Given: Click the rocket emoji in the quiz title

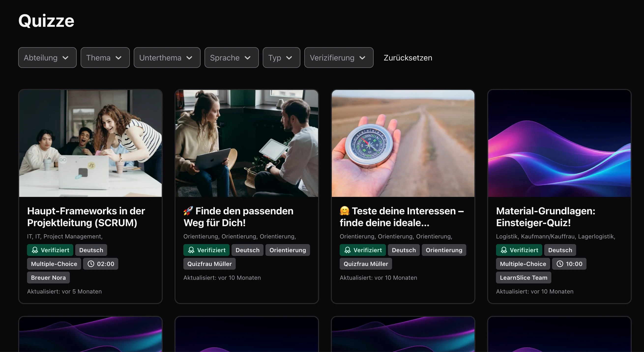Looking at the screenshot, I should (x=189, y=211).
